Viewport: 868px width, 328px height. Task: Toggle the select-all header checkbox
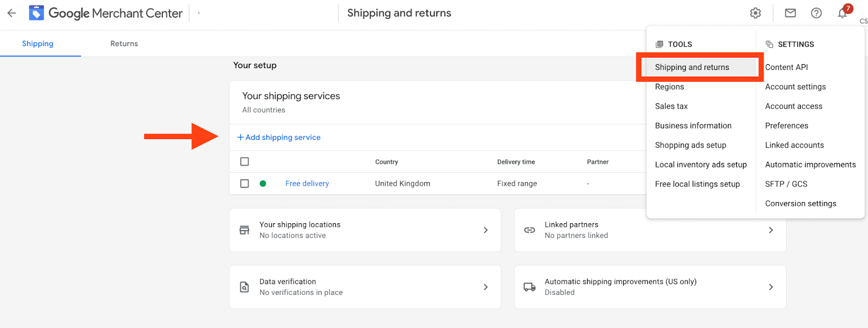click(x=245, y=162)
